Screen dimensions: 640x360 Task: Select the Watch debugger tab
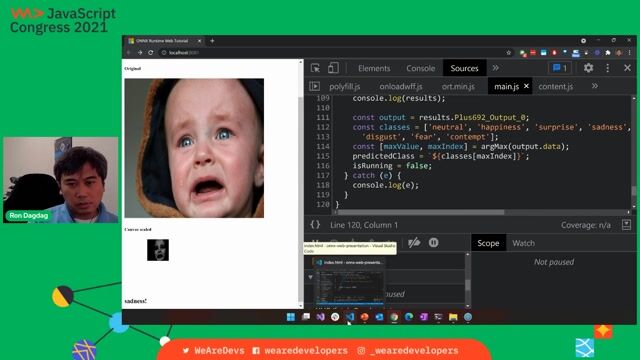[x=523, y=243]
